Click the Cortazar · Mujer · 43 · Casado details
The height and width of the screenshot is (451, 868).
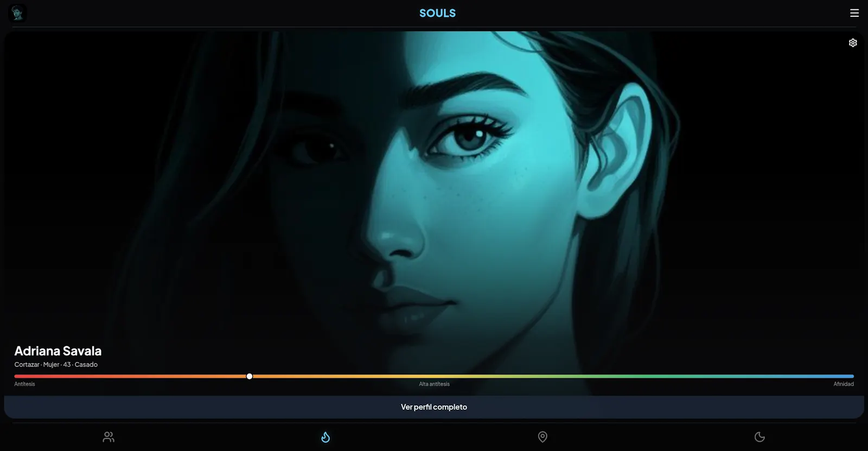pyautogui.click(x=56, y=365)
